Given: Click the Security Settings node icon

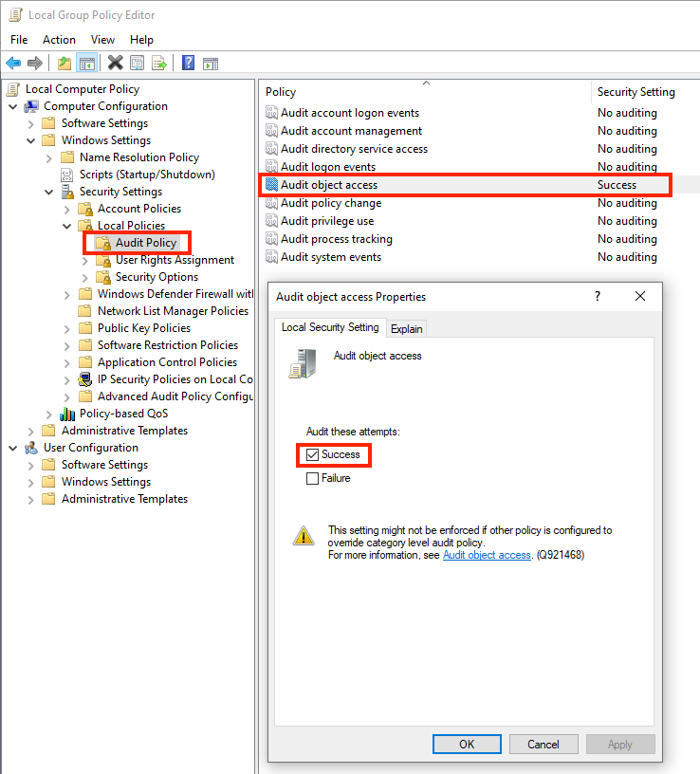Looking at the screenshot, I should click(67, 192).
